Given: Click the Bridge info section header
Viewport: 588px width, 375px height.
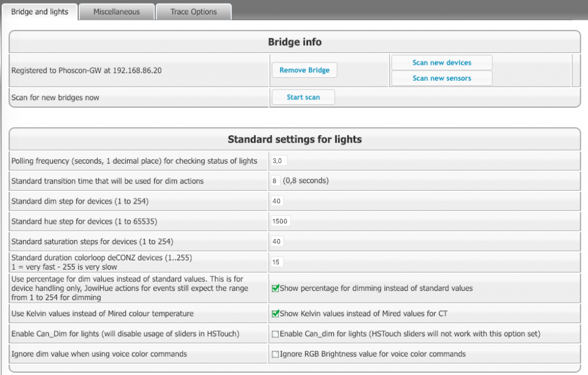Looking at the screenshot, I should [295, 42].
